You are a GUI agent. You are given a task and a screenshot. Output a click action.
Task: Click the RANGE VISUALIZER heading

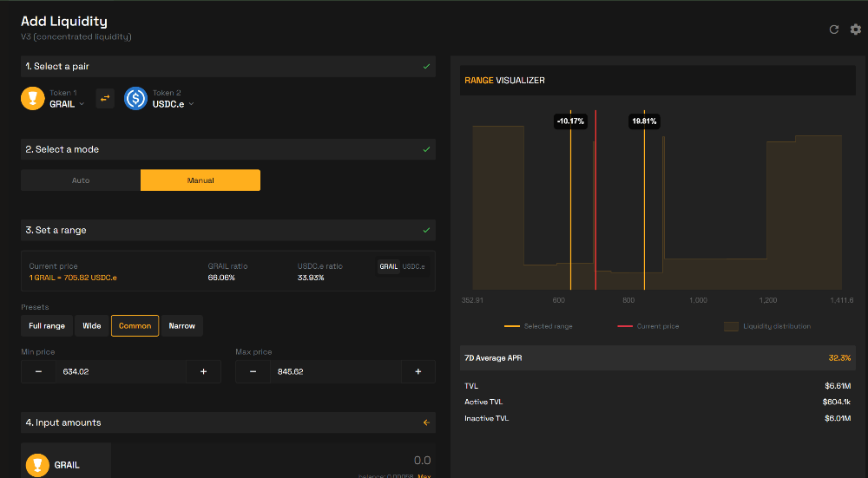pyautogui.click(x=504, y=80)
